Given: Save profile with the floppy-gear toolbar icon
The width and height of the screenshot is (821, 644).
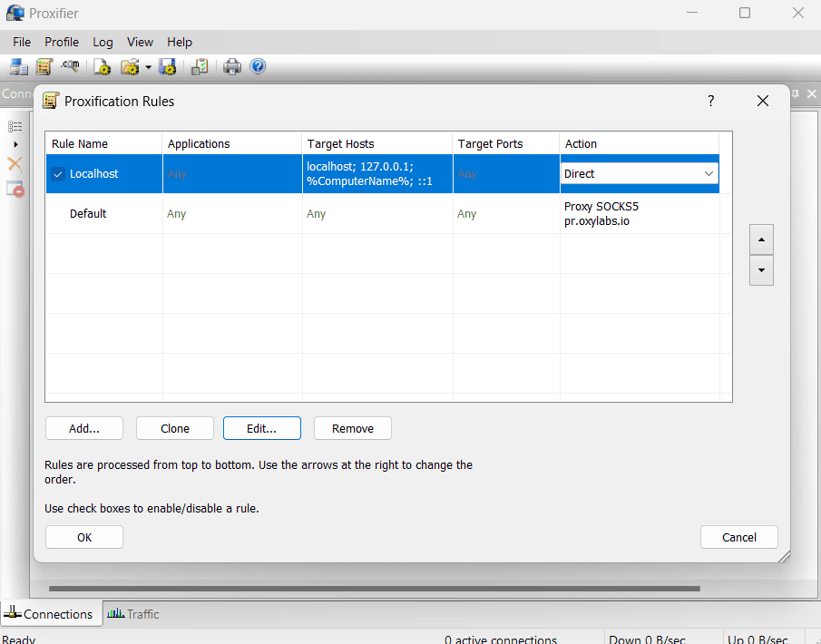Looking at the screenshot, I should click(x=168, y=66).
